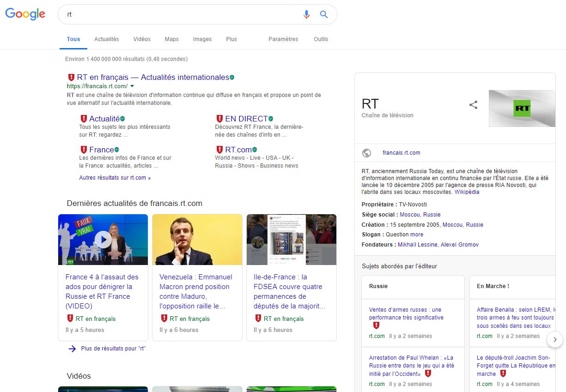Click arrow icon beside Plus de résultats
This screenshot has height=392, width=566.
coord(72,349)
